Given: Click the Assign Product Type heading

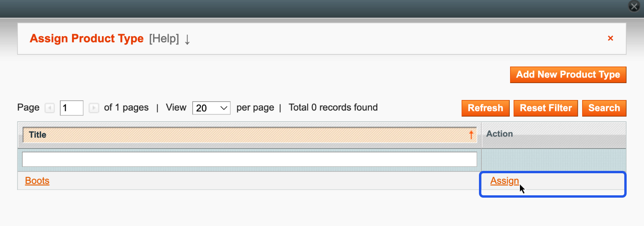Looking at the screenshot, I should (x=87, y=39).
